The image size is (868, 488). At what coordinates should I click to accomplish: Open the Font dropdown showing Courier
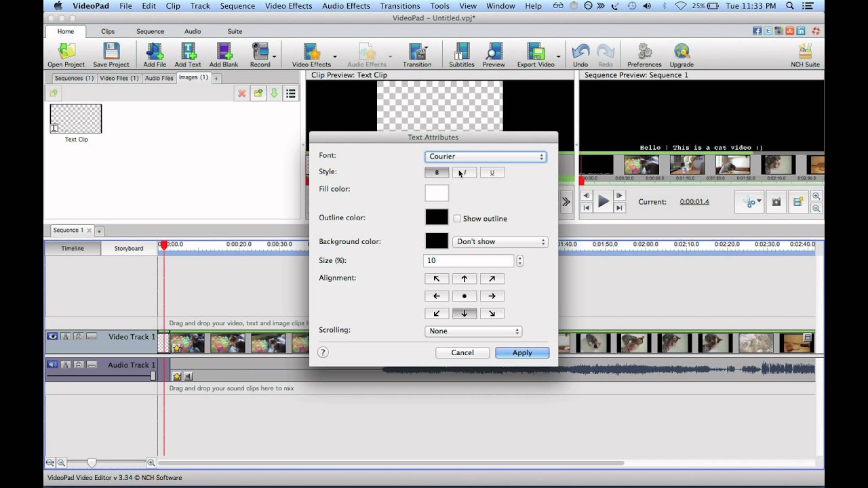tap(486, 157)
